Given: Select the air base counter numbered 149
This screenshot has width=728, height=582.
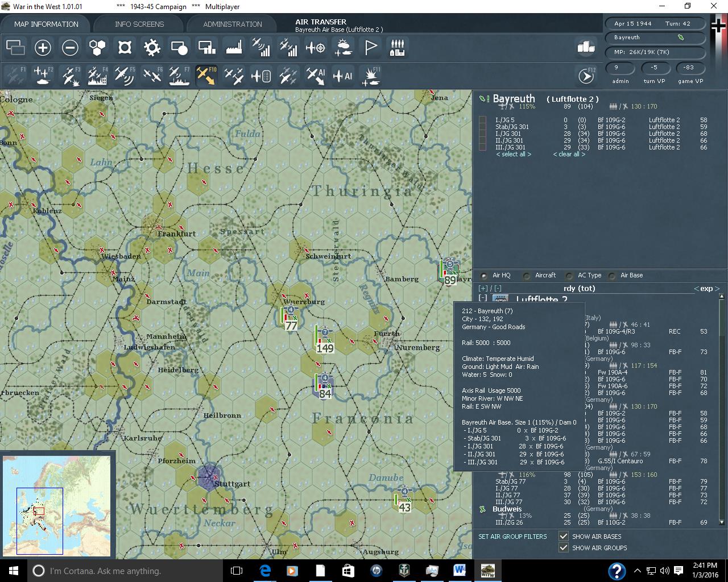Looking at the screenshot, I should (324, 340).
